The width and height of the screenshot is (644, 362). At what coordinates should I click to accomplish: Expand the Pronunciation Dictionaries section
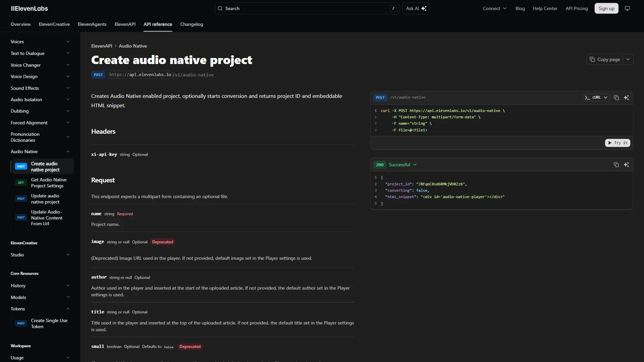[40, 137]
